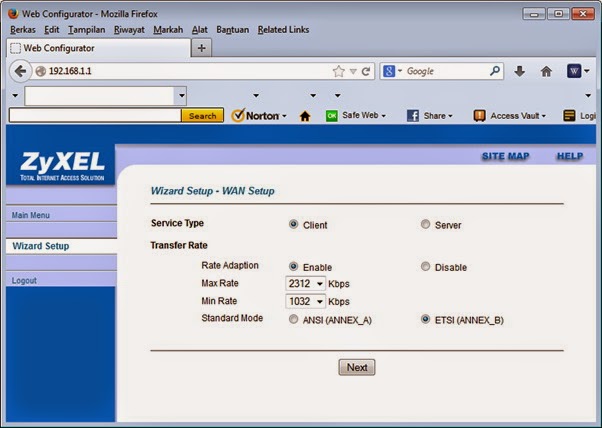Click the Access Vault icon
The image size is (602, 428).
pyautogui.click(x=480, y=116)
